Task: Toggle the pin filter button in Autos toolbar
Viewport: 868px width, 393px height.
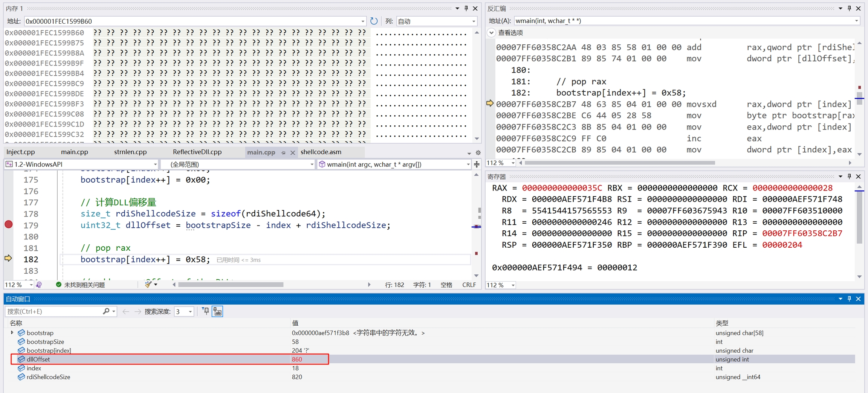Action: pyautogui.click(x=205, y=311)
